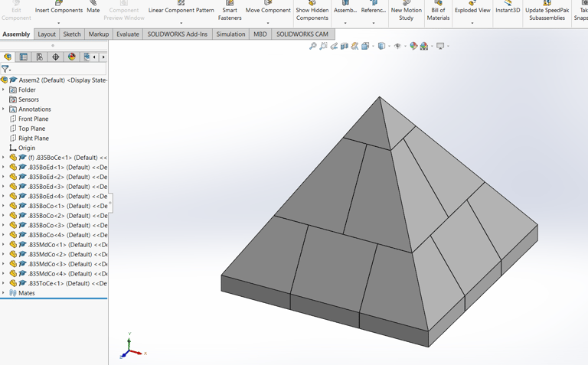Image resolution: width=588 pixels, height=365 pixels.
Task: Open the View Orientation dropdown arrow
Action: tap(373, 47)
